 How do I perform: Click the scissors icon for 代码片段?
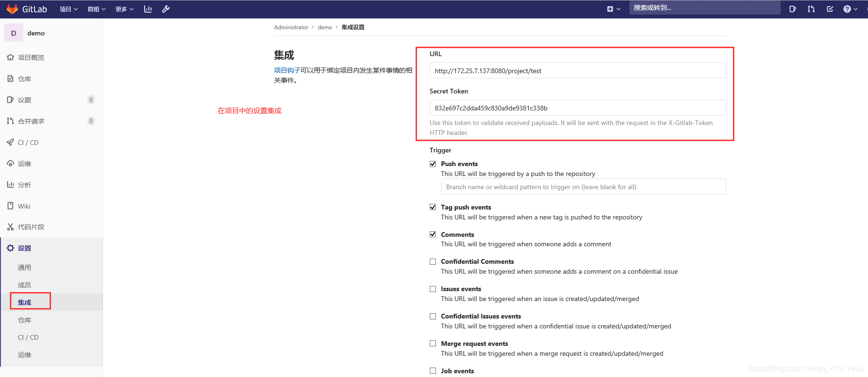10,227
